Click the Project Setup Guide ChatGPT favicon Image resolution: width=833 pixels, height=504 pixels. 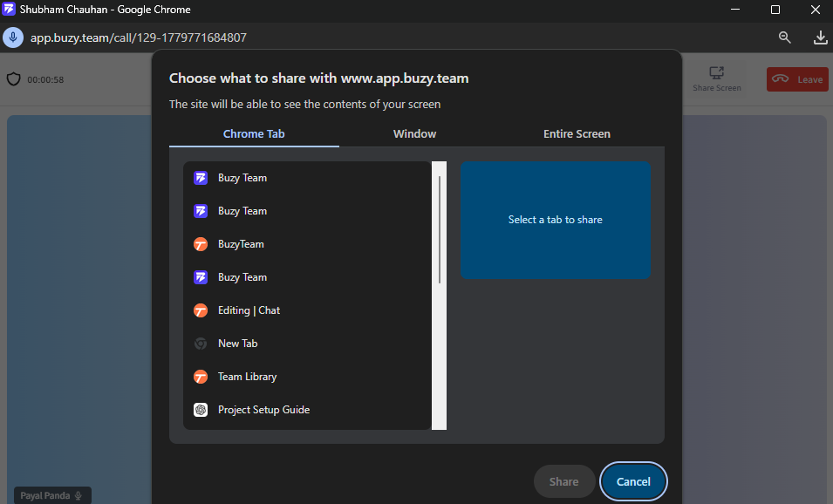(201, 410)
